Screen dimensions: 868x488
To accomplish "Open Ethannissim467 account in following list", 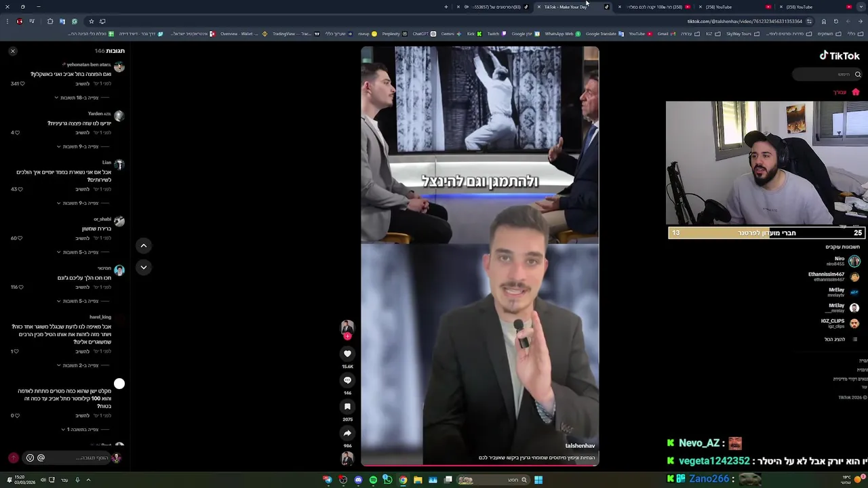I will (834, 277).
